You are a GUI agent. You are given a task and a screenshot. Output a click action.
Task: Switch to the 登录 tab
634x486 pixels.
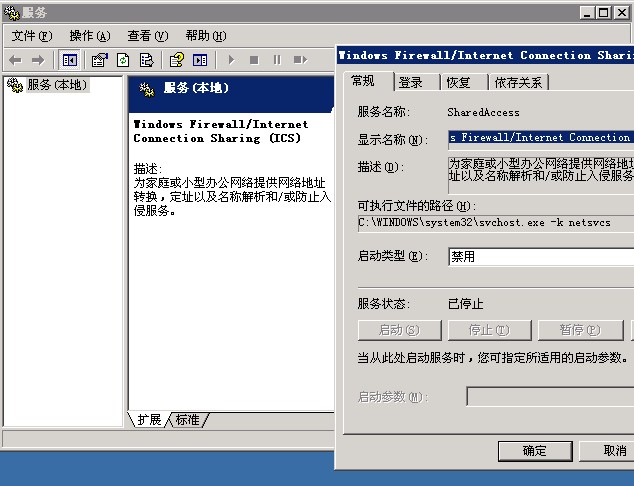click(x=410, y=82)
